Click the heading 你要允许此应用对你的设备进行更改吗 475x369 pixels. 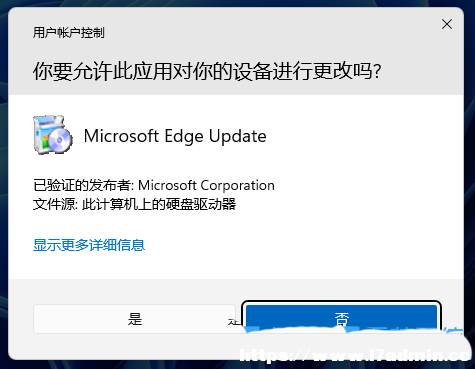pyautogui.click(x=207, y=71)
